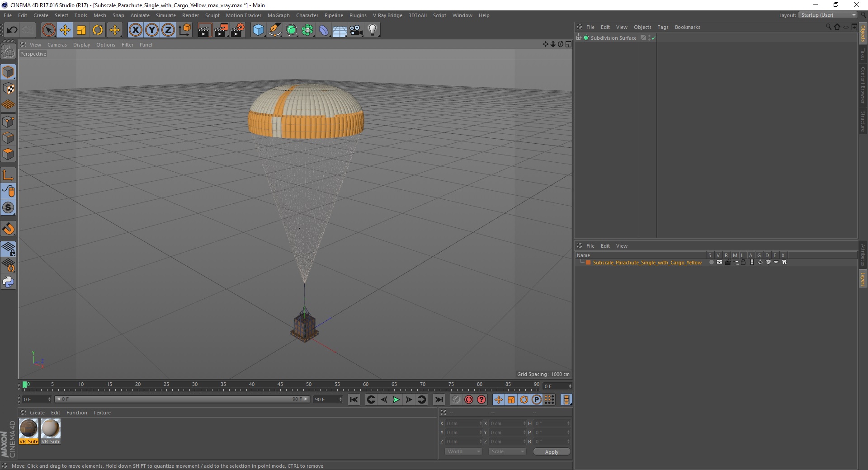
Task: Toggle Enable Snap magnet icon
Action: click(x=8, y=229)
